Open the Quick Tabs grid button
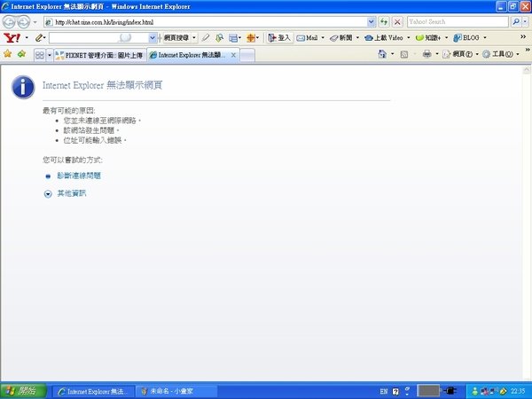 pos(40,55)
